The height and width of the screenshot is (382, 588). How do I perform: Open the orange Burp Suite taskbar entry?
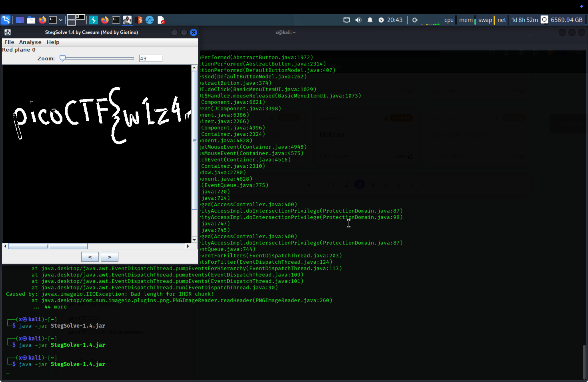(139, 20)
